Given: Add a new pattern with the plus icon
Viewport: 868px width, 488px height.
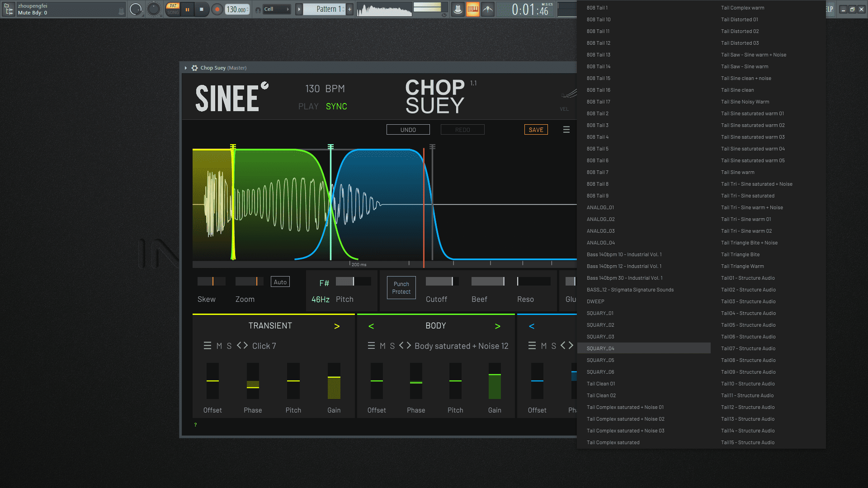Looking at the screenshot, I should click(x=349, y=9).
